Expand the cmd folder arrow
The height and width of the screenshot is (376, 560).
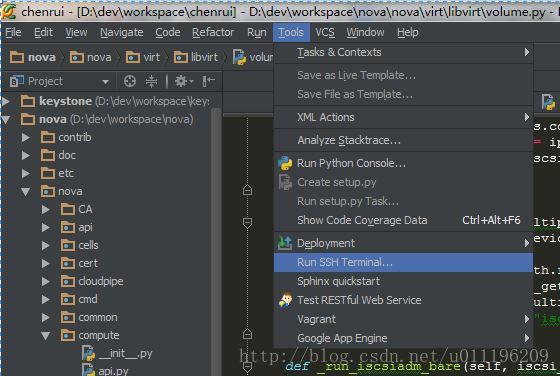coord(46,299)
